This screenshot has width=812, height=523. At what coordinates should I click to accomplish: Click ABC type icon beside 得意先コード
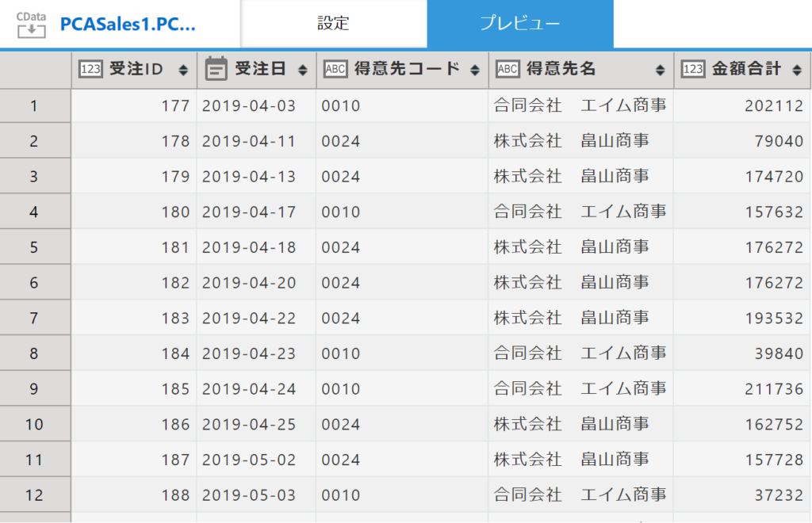[335, 70]
